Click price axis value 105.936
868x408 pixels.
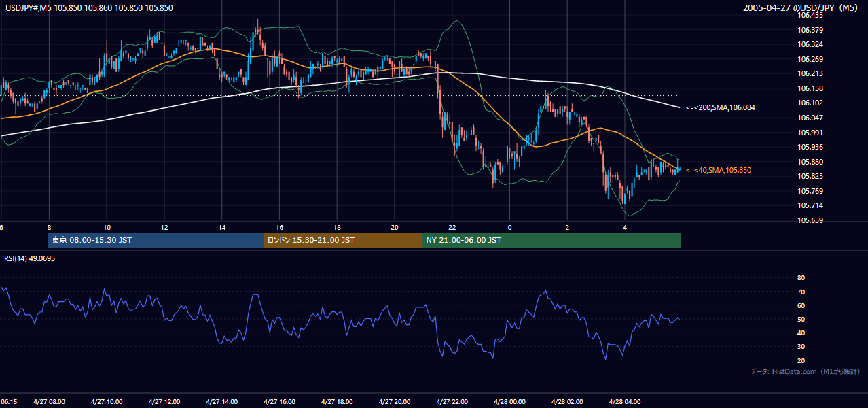(810, 147)
